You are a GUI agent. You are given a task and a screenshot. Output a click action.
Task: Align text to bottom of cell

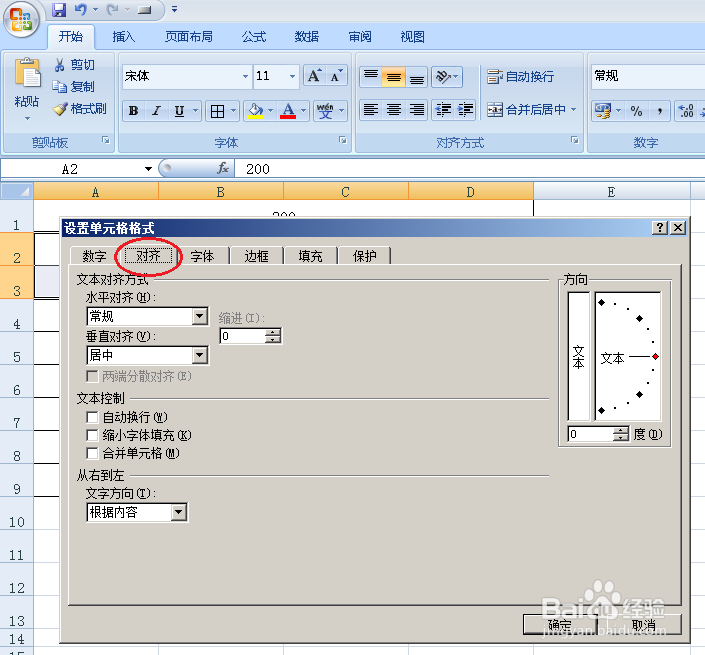pyautogui.click(x=417, y=76)
